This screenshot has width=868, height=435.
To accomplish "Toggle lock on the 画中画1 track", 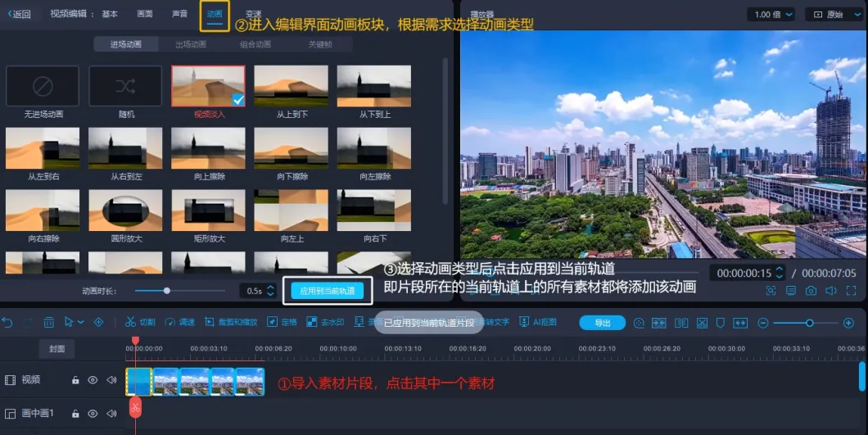I will pos(75,414).
